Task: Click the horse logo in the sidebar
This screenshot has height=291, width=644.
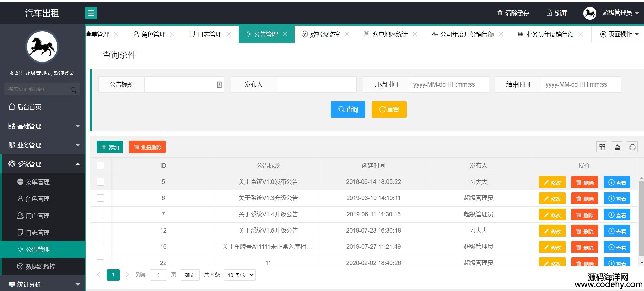Action: click(x=42, y=47)
